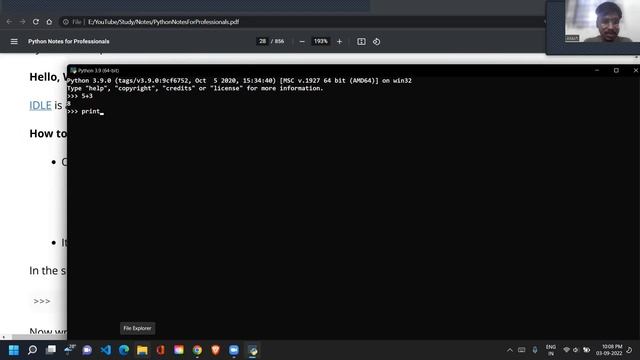Open the battery status tray icon
The width and height of the screenshot is (640, 360).
point(587,350)
